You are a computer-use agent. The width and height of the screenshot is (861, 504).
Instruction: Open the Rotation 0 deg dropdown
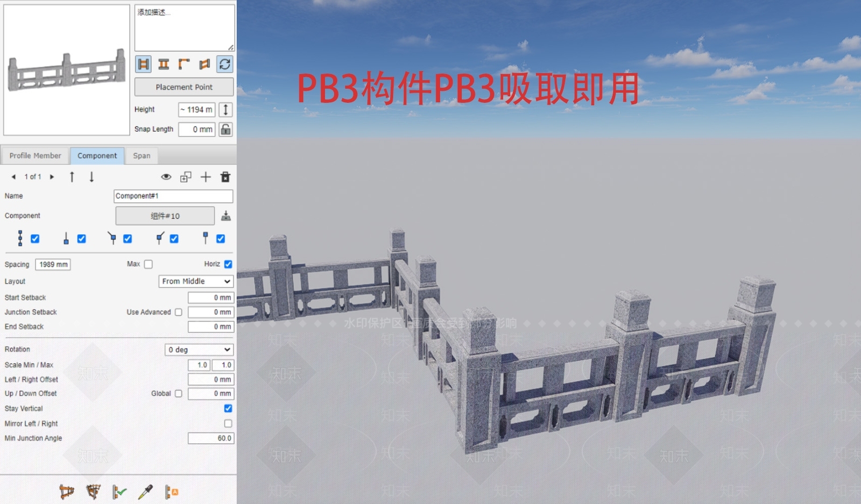[x=199, y=350]
